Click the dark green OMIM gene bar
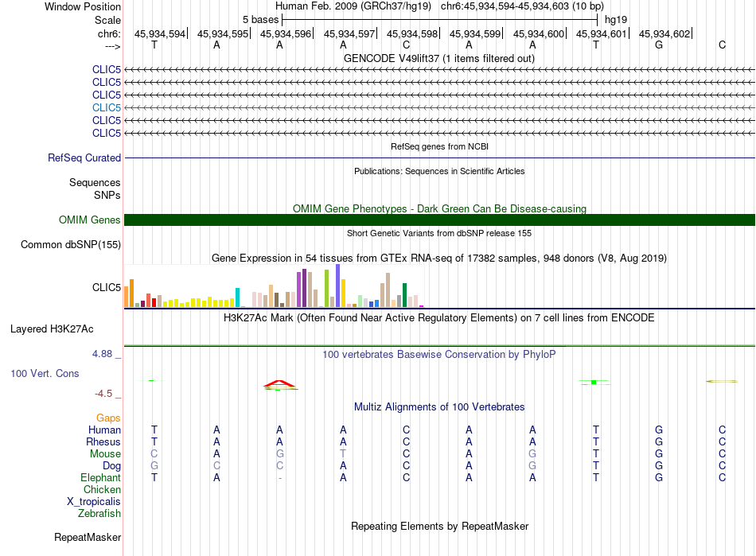Image resolution: width=756 pixels, height=556 pixels. coord(439,220)
